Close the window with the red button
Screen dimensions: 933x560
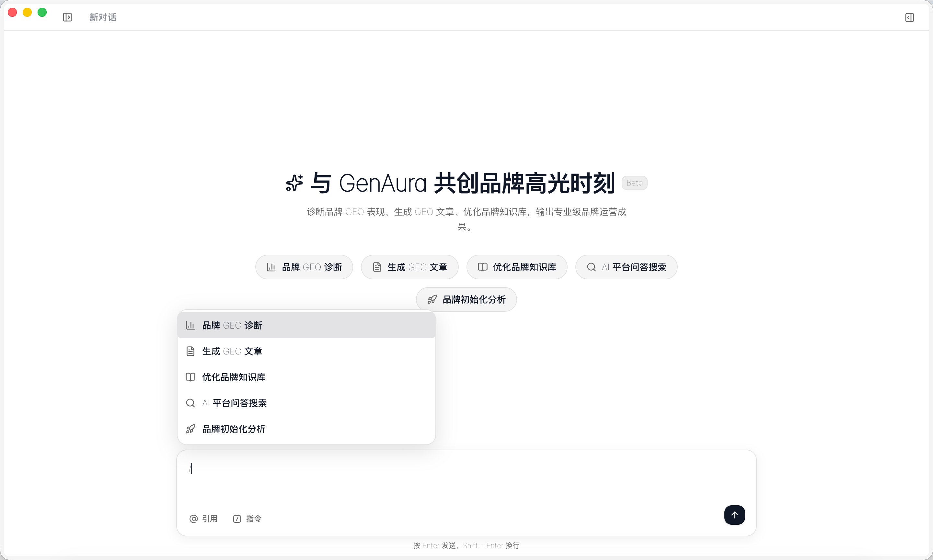click(x=12, y=12)
